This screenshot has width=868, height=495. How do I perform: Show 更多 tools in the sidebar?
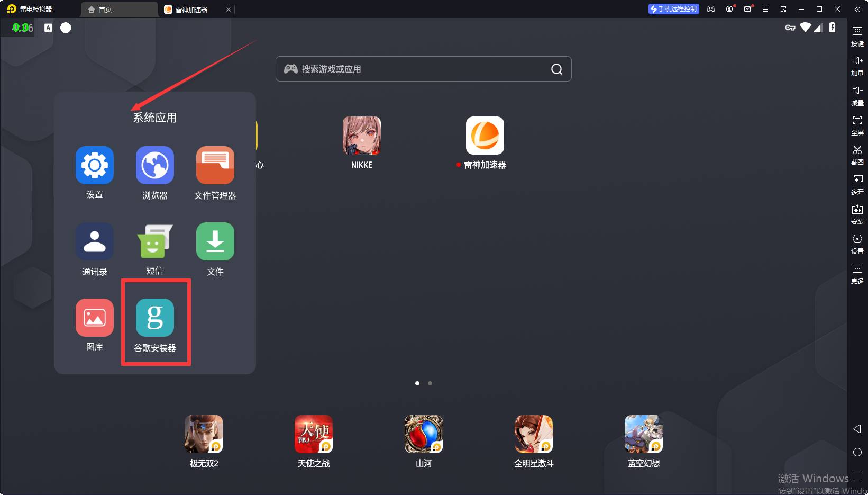(x=857, y=274)
